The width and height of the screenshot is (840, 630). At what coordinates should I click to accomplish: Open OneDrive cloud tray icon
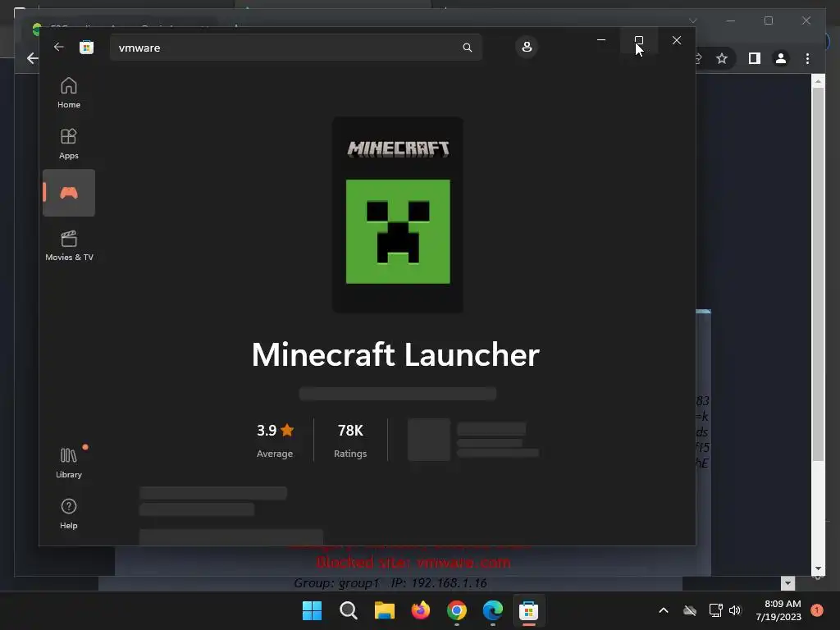[x=689, y=610]
